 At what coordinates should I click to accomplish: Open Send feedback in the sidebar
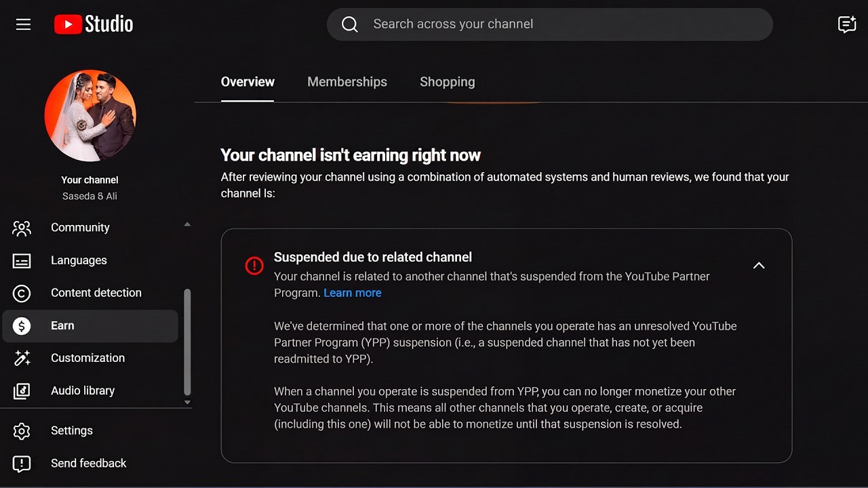tap(90, 464)
